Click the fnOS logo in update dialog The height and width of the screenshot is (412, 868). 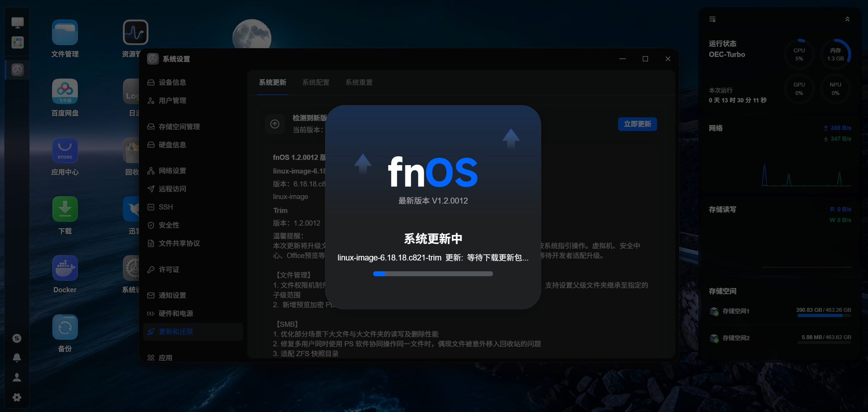(x=433, y=172)
